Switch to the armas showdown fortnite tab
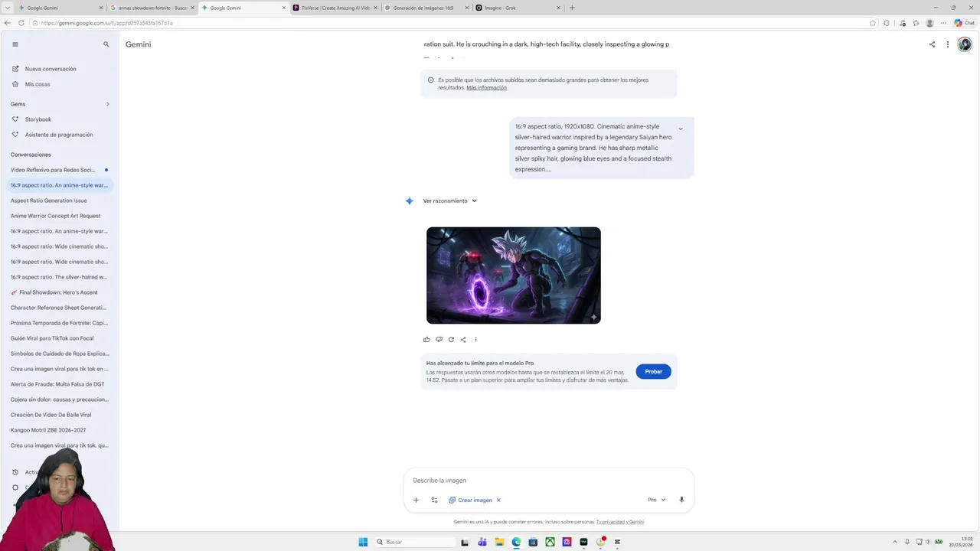Screen dimensions: 980x551 coord(152,8)
